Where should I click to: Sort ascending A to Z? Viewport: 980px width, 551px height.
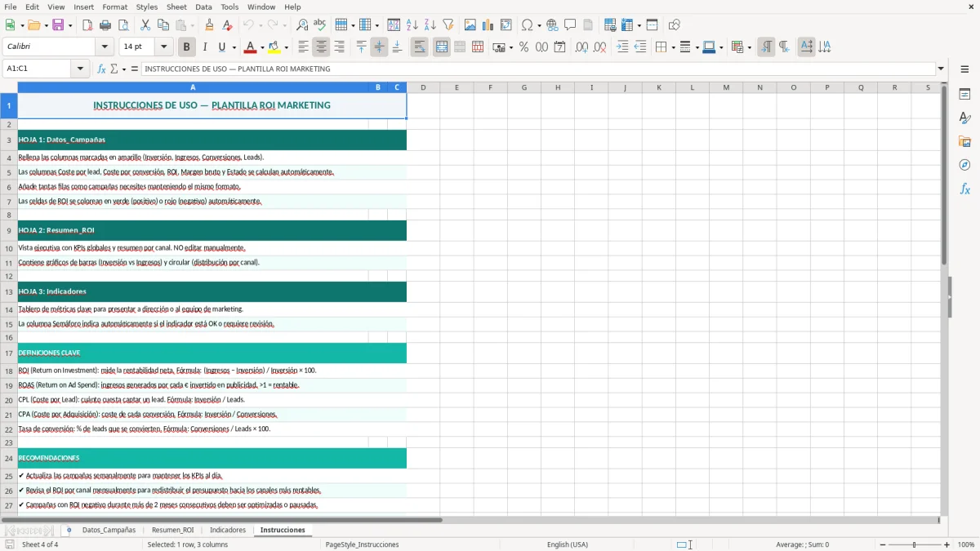[412, 25]
